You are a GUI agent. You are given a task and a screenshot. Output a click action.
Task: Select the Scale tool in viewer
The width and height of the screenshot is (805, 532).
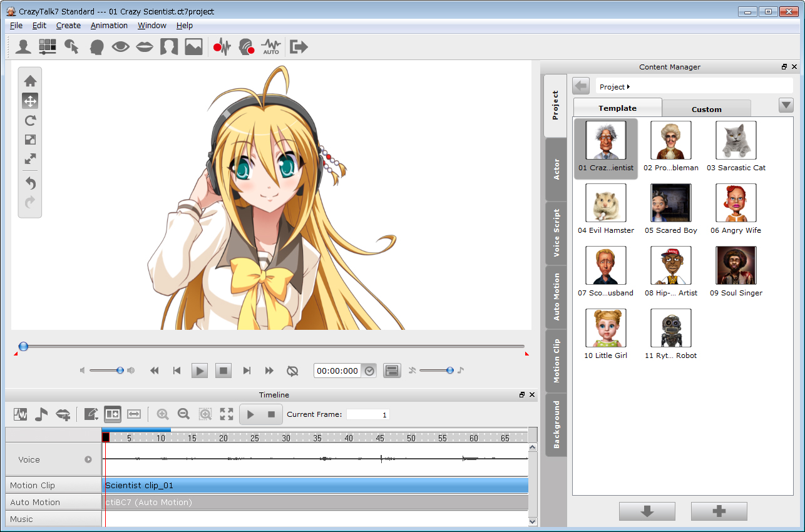[x=30, y=140]
